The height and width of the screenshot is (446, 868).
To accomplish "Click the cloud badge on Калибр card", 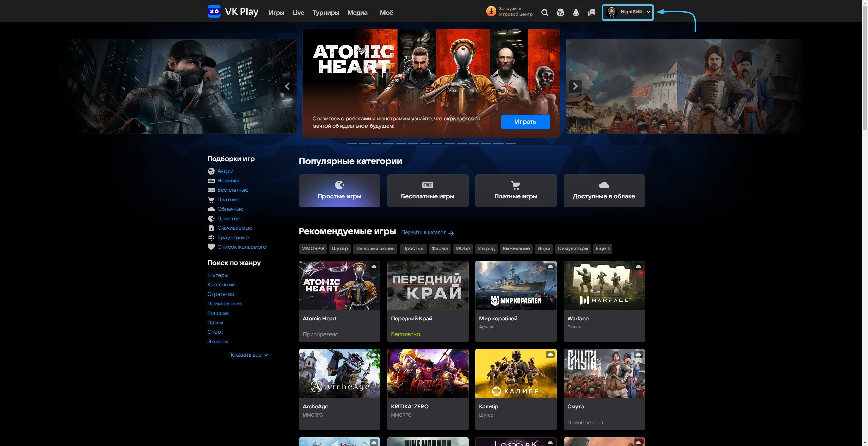I will point(550,354).
